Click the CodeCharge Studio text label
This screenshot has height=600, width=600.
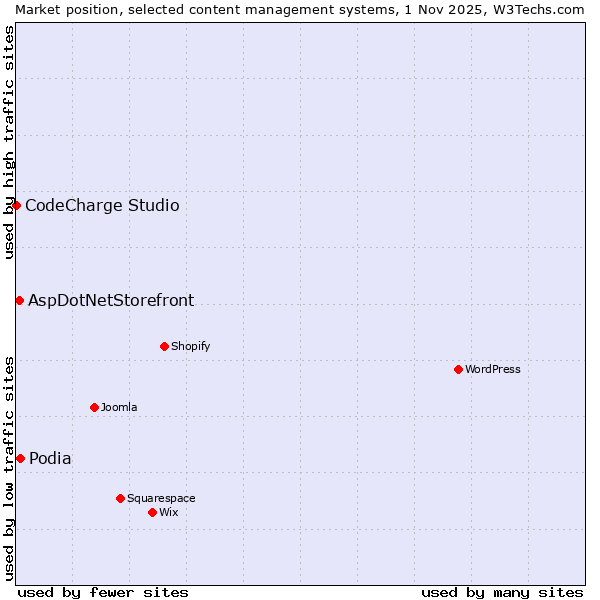click(x=102, y=206)
